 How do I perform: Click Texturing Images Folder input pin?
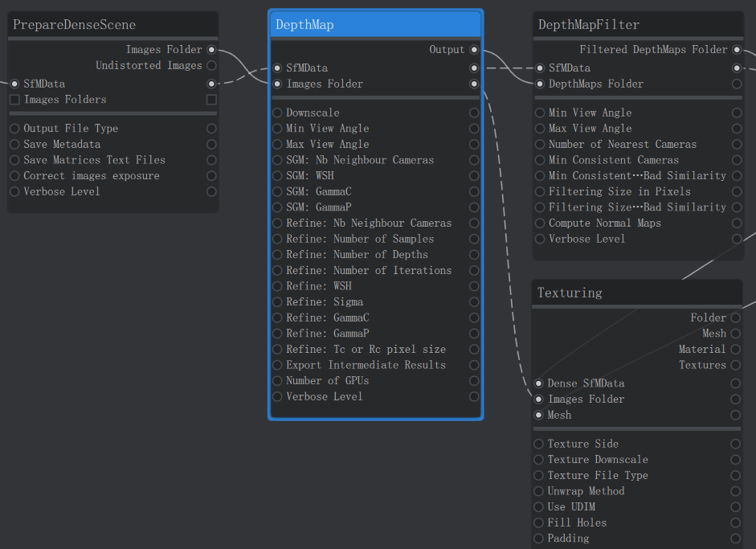click(x=538, y=399)
